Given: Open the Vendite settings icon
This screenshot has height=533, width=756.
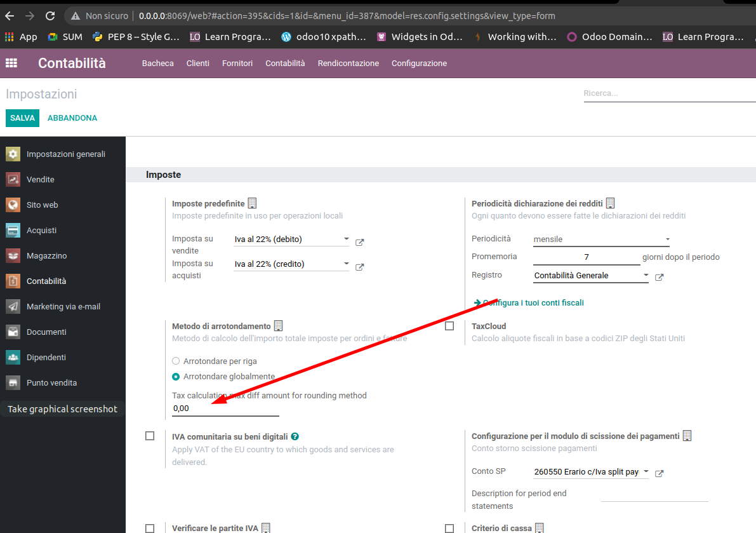Looking at the screenshot, I should [x=13, y=179].
